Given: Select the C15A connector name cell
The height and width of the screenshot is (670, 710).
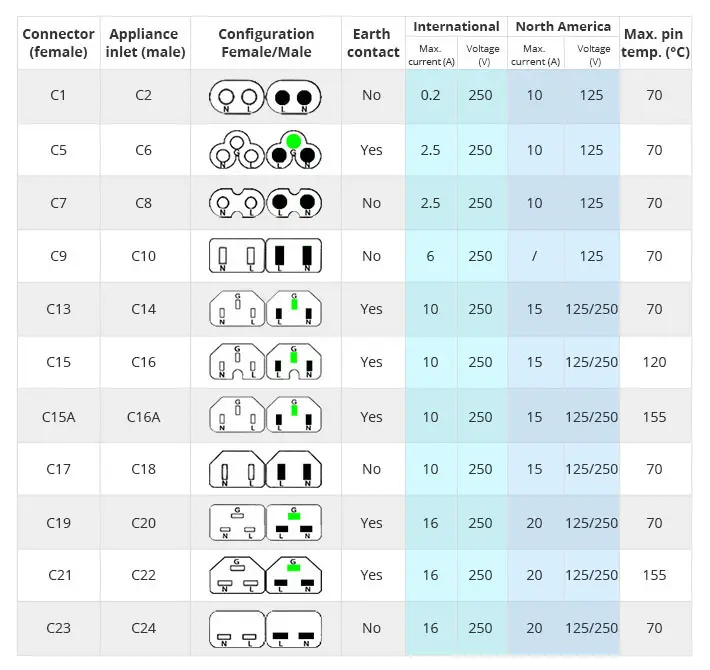Looking at the screenshot, I should pos(59,416).
